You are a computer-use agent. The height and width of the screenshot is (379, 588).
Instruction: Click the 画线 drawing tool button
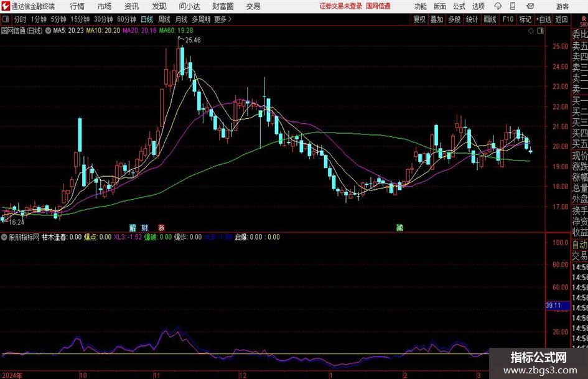click(490, 19)
